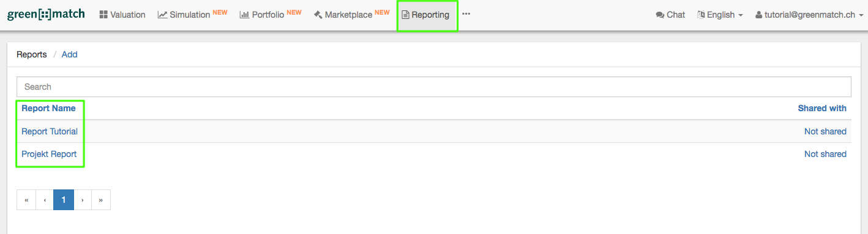
Task: Go to first page with « button
Action: [26, 200]
